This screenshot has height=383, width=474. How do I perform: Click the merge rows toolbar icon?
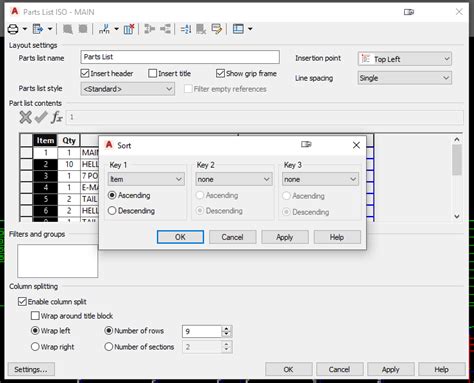click(150, 29)
